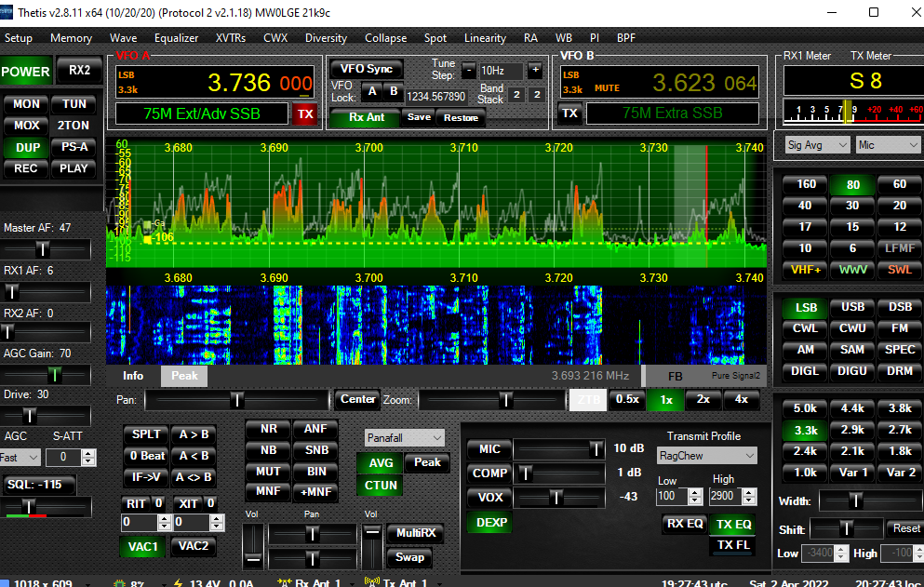Click the VFO Sync button
Screen dimensions: 924x587
366,69
